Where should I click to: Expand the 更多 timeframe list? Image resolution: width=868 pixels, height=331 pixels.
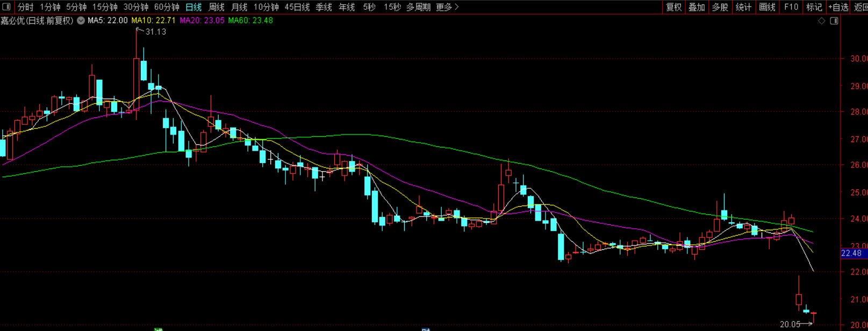447,7
